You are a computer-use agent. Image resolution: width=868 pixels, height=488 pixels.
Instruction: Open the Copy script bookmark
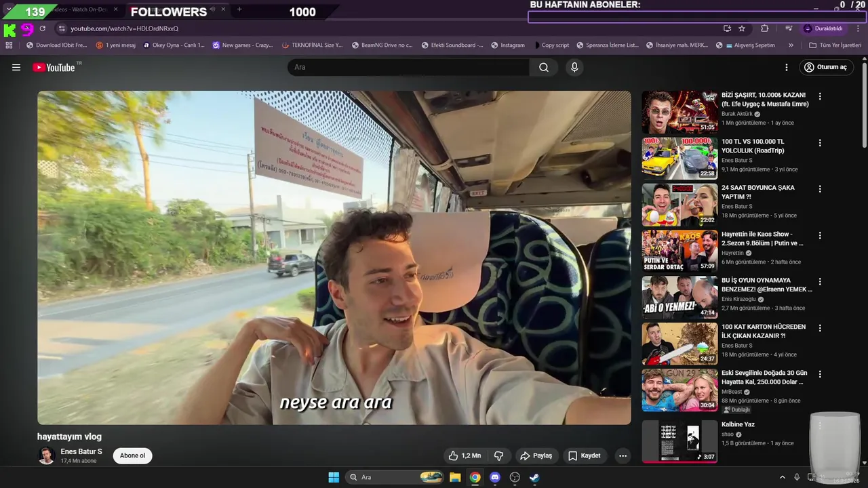(551, 45)
